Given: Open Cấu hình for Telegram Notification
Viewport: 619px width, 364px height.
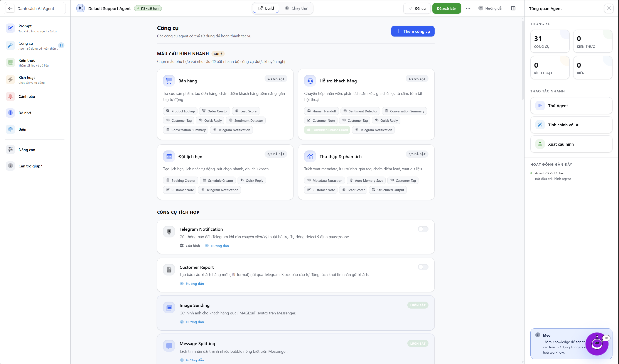Looking at the screenshot, I should point(190,246).
